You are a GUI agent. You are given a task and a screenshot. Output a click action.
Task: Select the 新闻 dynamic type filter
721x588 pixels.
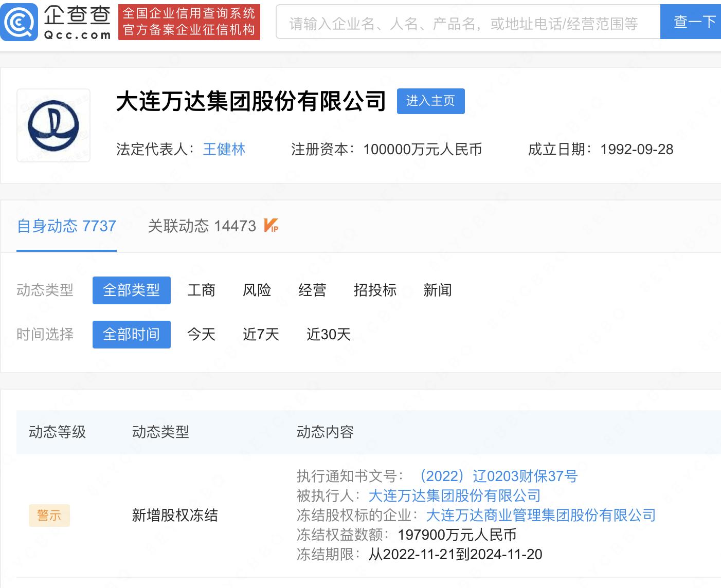[x=438, y=290]
